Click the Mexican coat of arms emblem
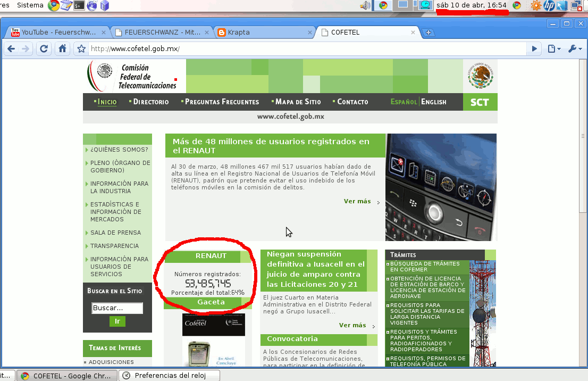588x381 pixels. [x=481, y=76]
